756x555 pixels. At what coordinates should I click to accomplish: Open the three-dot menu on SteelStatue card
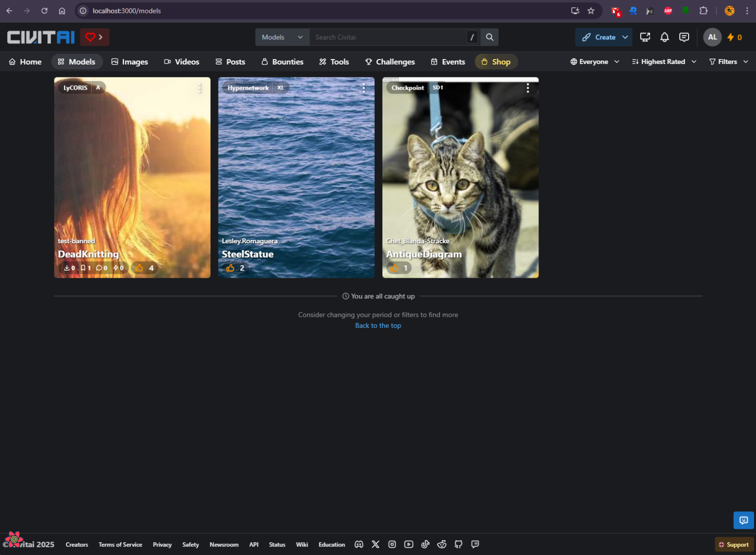click(364, 88)
